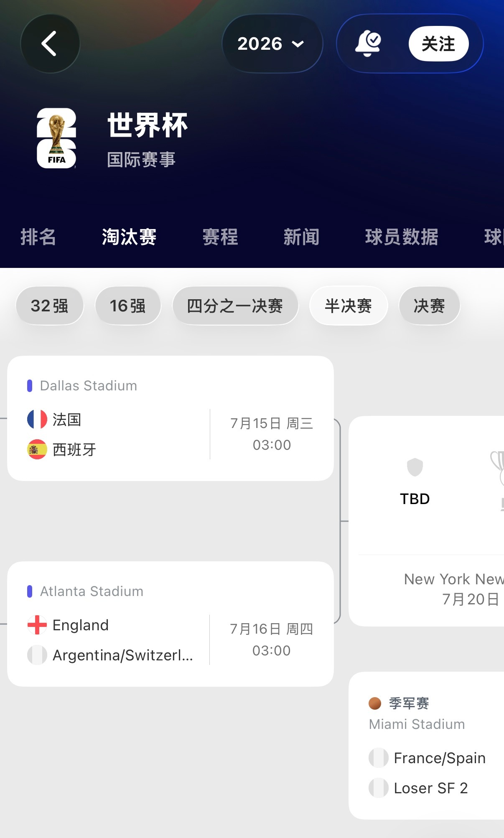Switch to the 赛程 tab
The image size is (504, 838).
220,237
